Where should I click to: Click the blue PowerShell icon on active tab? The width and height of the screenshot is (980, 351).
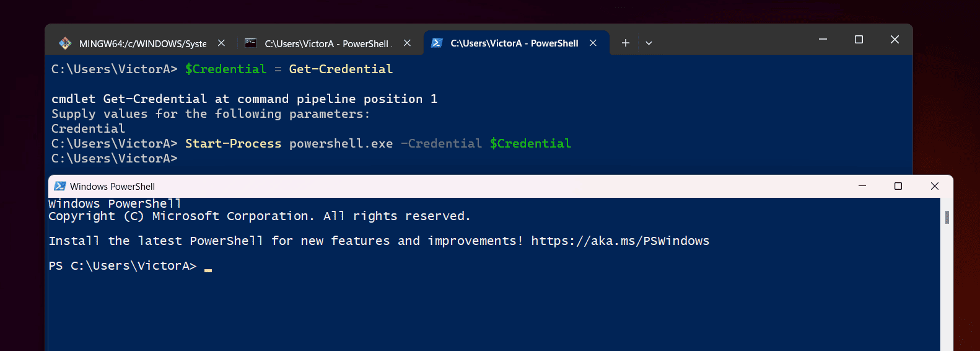click(x=437, y=43)
